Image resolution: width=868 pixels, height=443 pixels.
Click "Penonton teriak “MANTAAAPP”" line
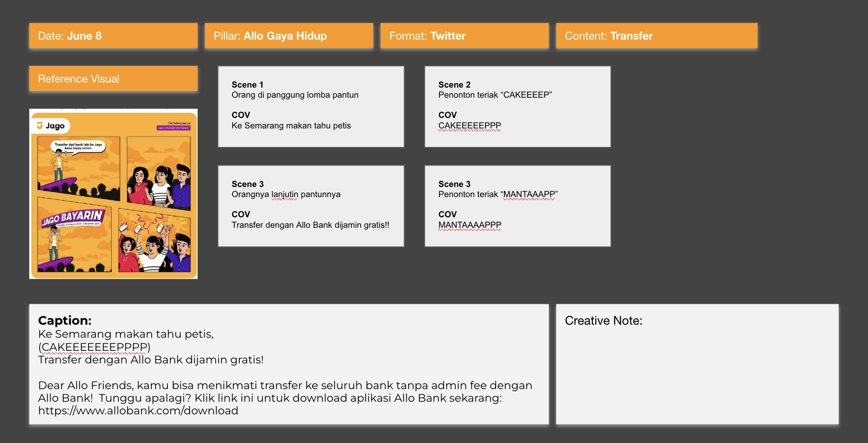click(x=498, y=194)
